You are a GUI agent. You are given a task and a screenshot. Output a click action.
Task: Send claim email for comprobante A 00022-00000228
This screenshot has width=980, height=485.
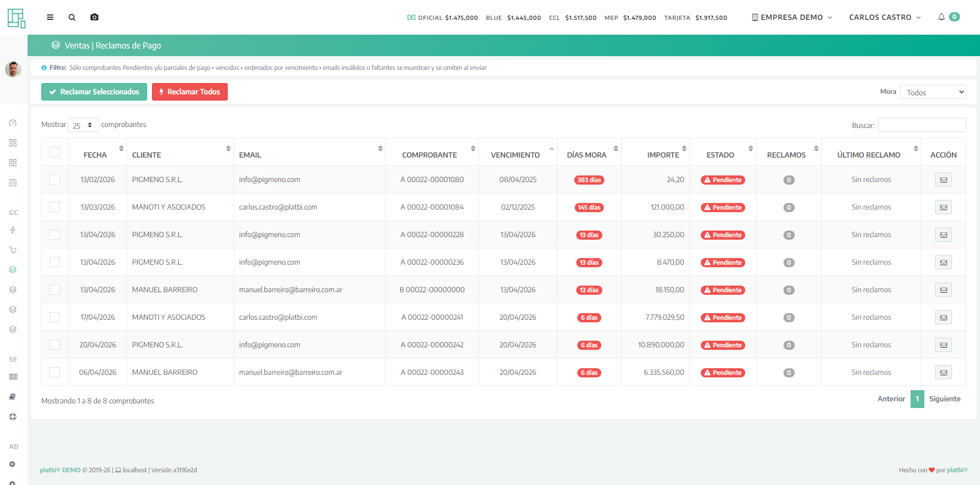tap(943, 235)
